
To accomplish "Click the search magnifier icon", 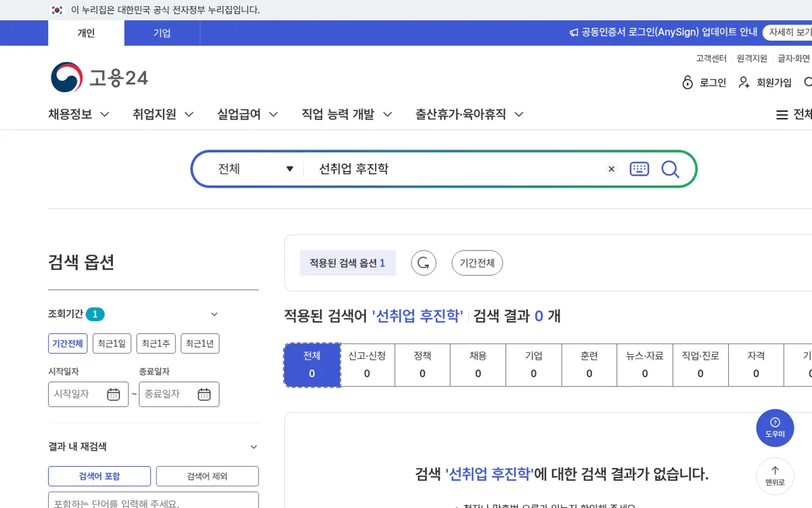I will tap(670, 169).
